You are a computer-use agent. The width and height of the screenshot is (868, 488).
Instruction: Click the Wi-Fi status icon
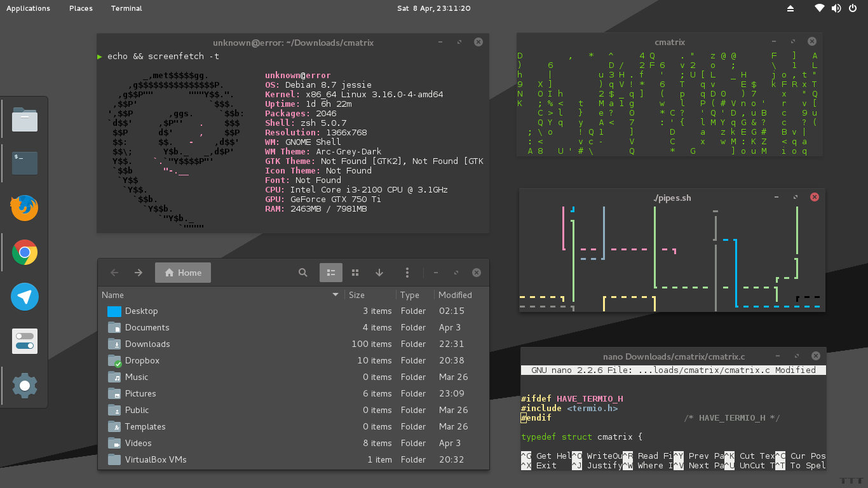[820, 8]
